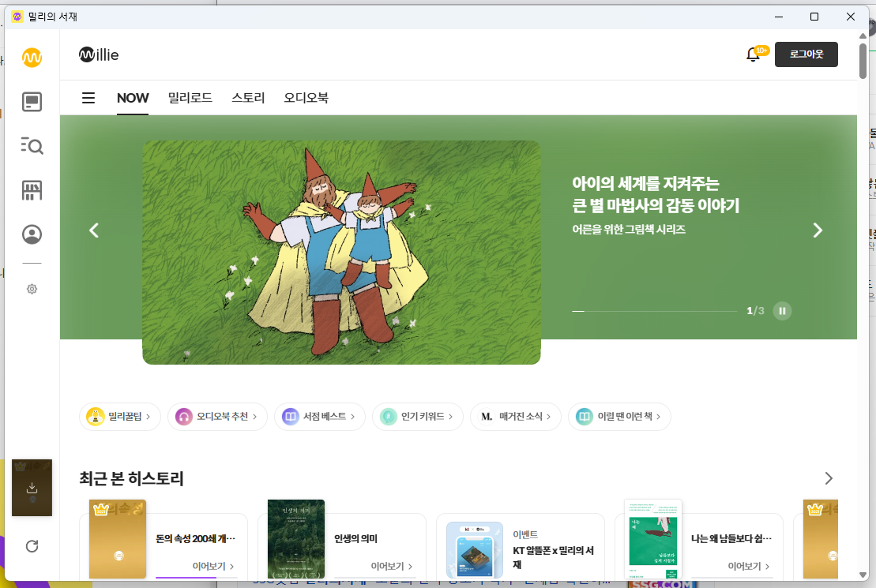Viewport: 876px width, 588px height.
Task: Open the 매거진 소식 chip
Action: (x=516, y=417)
